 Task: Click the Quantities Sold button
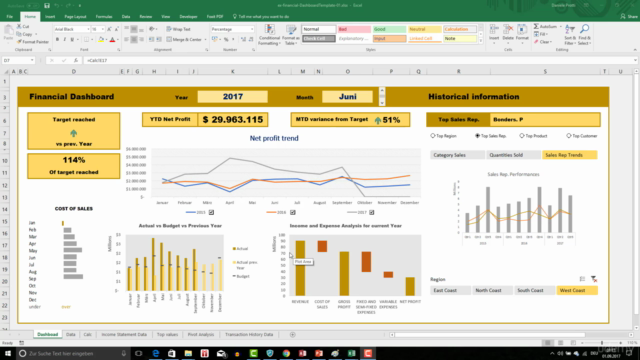513,155
